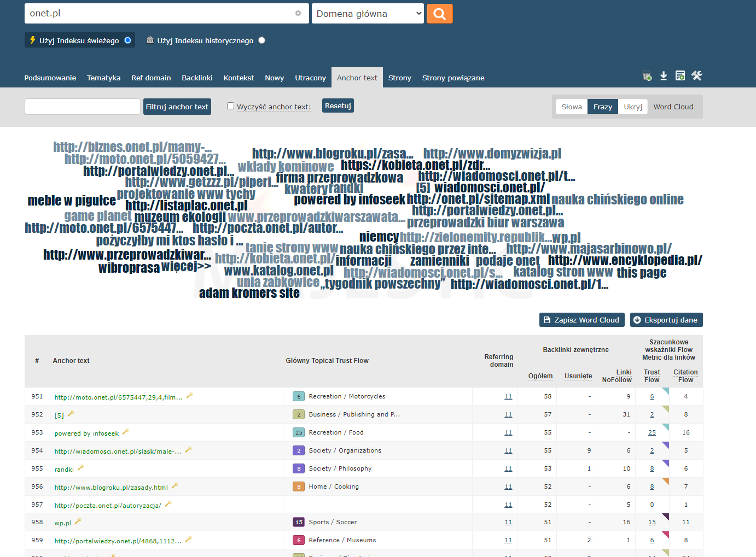Click 'adam kromers site' in word cloud

click(249, 293)
